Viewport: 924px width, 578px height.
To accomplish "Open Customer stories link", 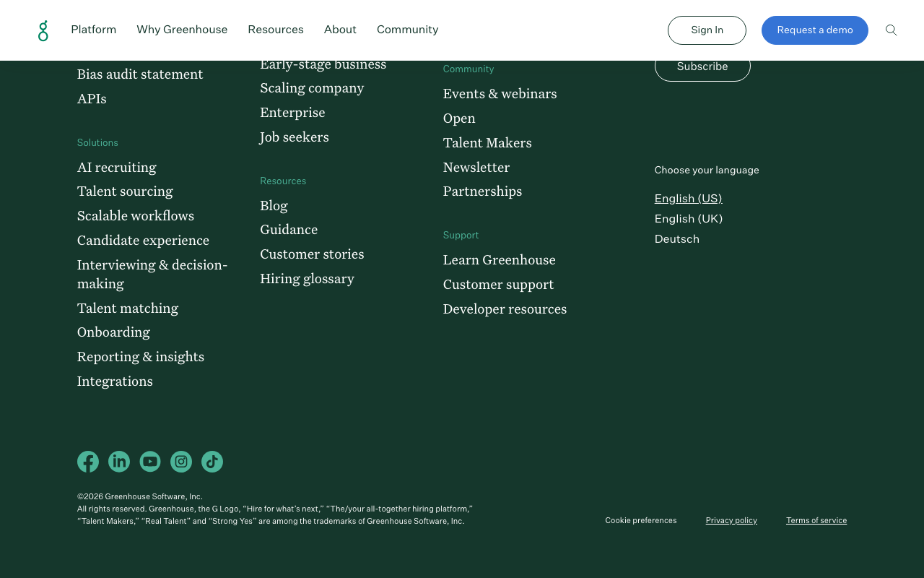I will point(312,254).
